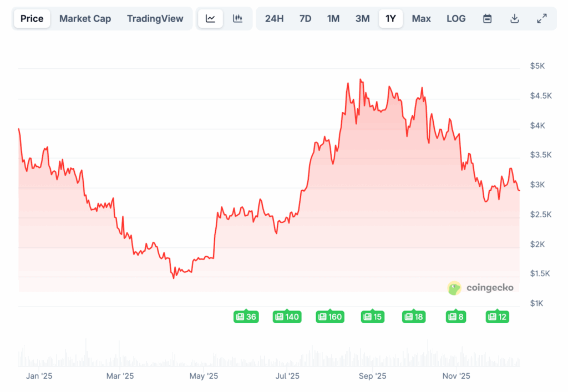Download the chart data
This screenshot has width=568, height=392.
(515, 18)
